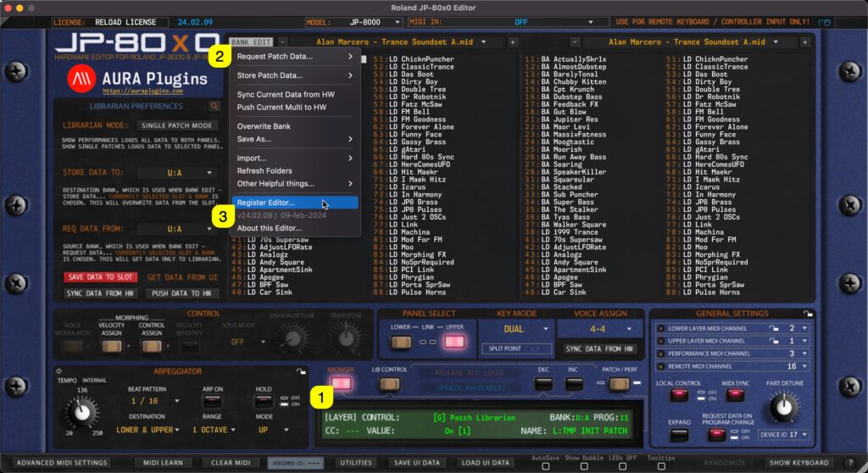
Task: Click the General Settings lock icon
Action: click(x=808, y=314)
